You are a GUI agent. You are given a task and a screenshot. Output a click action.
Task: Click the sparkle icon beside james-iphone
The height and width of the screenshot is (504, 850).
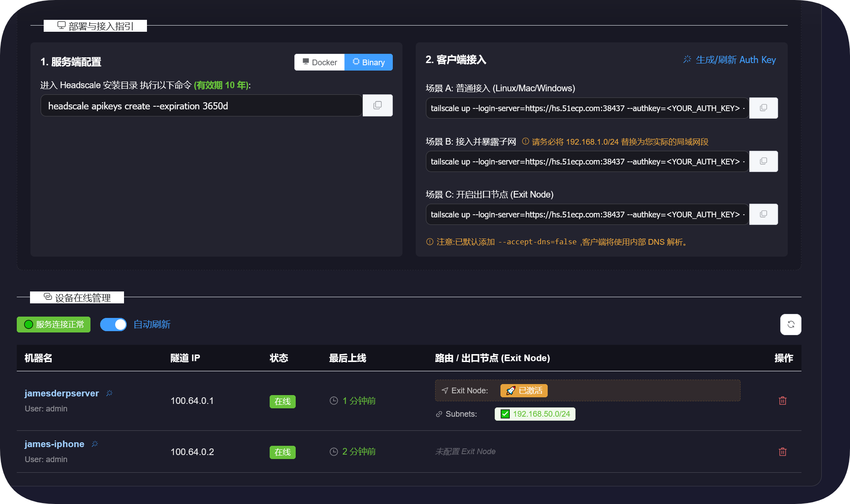coord(95,444)
